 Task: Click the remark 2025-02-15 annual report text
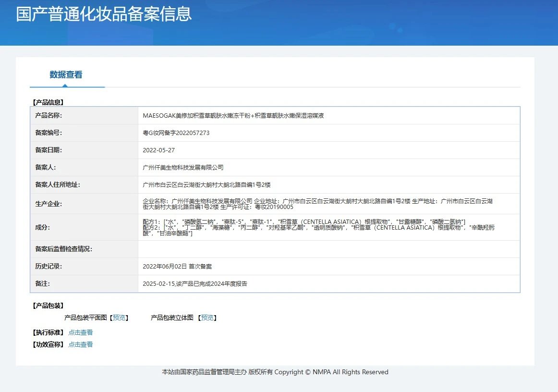[x=195, y=284]
